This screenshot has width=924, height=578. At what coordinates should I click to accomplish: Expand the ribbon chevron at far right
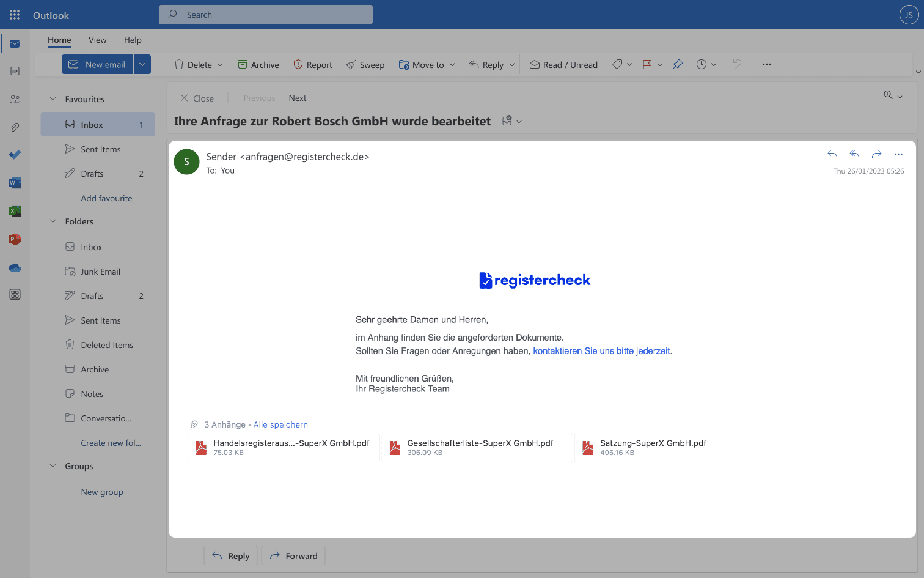click(918, 72)
